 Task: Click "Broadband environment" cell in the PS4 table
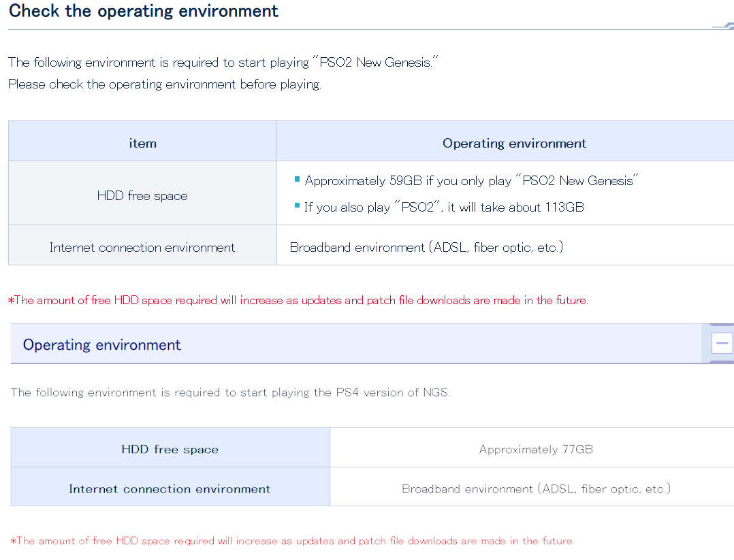click(x=536, y=489)
